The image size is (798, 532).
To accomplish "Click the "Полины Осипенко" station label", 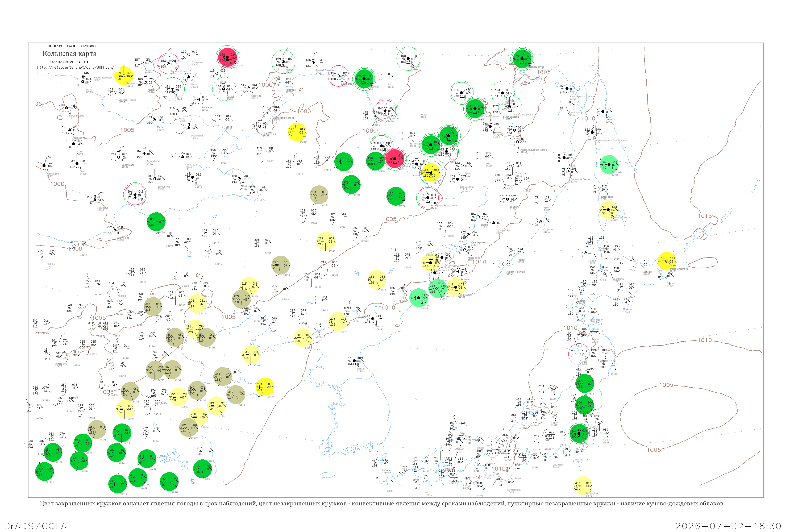I will pos(522,115).
